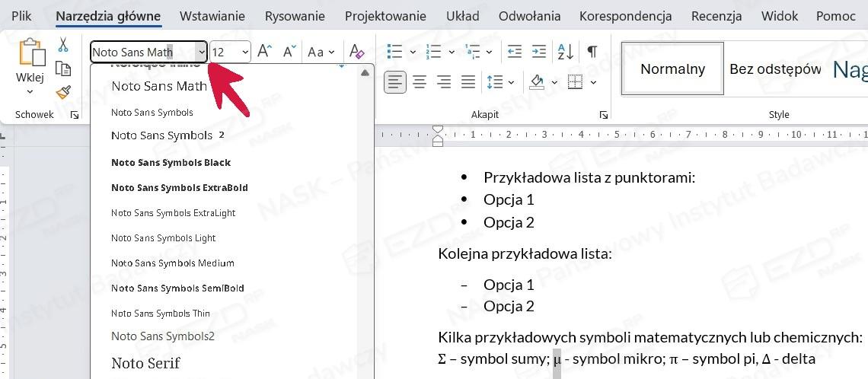868x379 pixels.
Task: Toggle left text alignment
Action: point(394,81)
